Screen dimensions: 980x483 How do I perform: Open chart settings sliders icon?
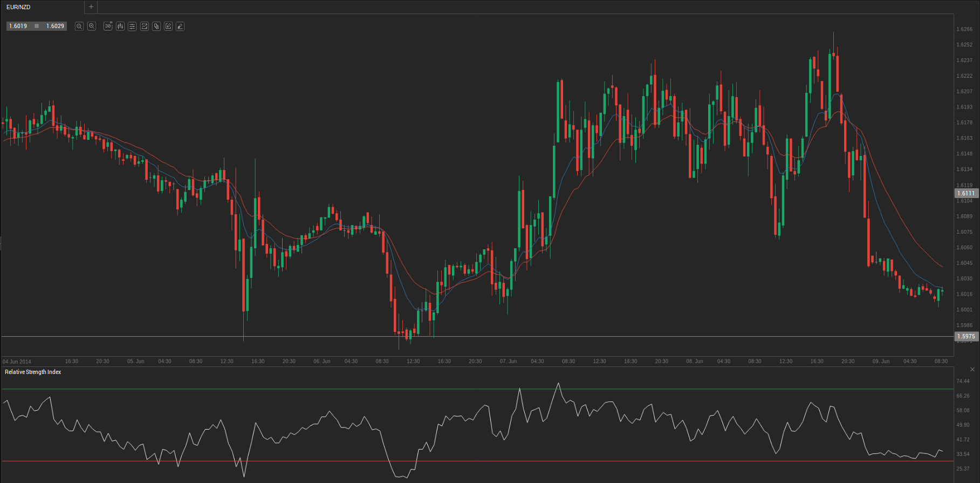(132, 26)
